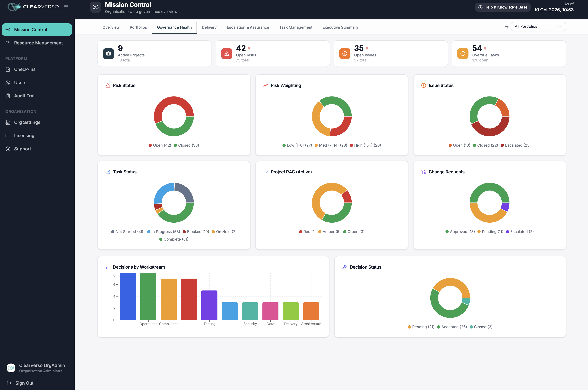Click the Change Requests branch icon
Screen dimensions: 588x390
pos(424,172)
